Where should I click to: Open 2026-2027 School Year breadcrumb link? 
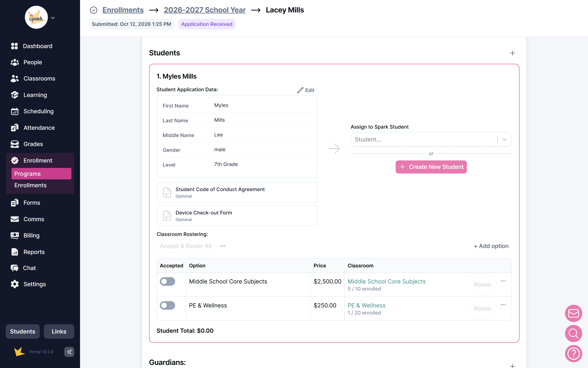coord(205,10)
